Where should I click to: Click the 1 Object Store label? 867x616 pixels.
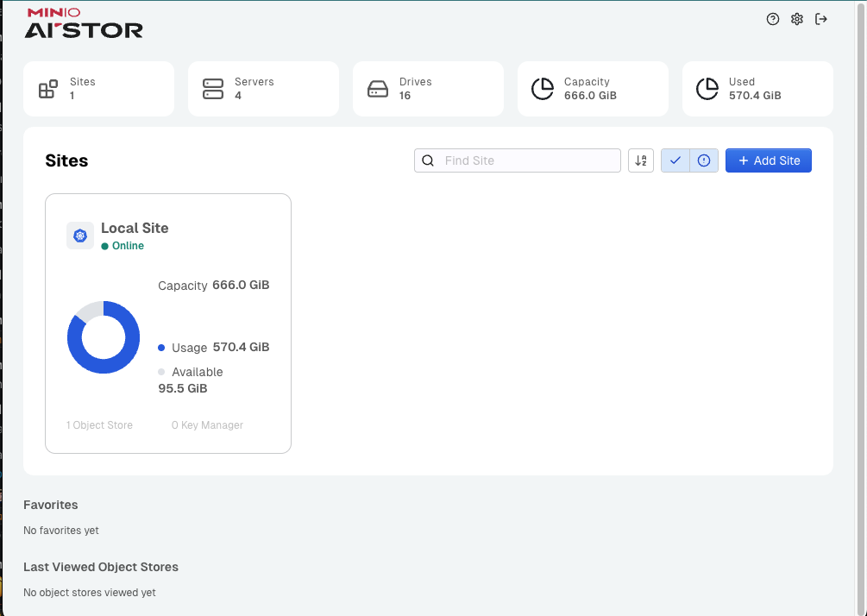100,425
